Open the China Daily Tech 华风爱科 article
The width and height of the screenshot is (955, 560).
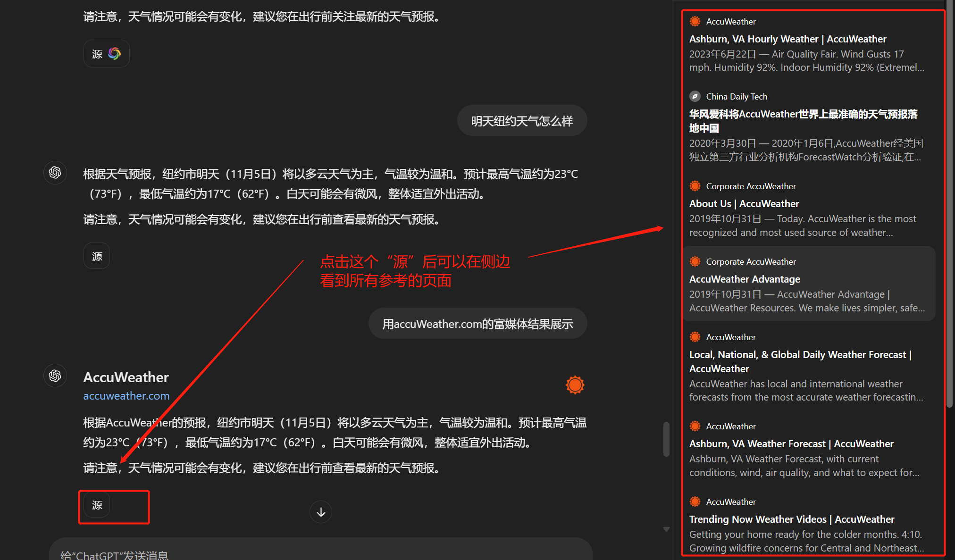pos(803,121)
